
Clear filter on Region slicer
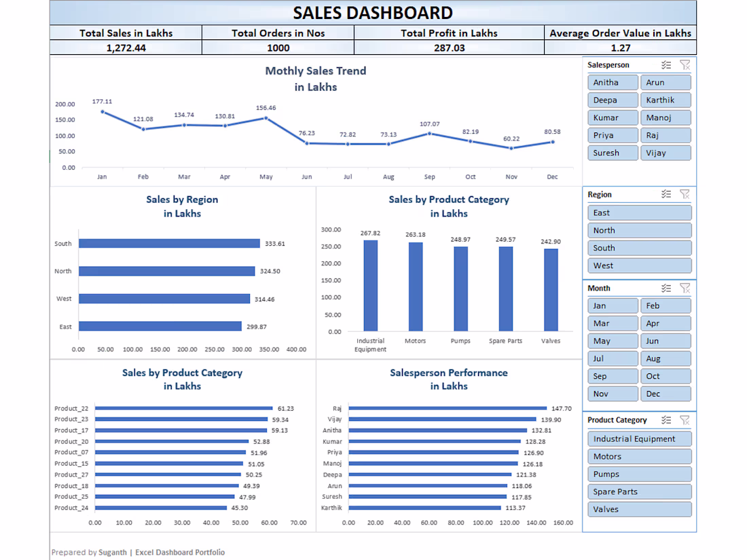(685, 194)
